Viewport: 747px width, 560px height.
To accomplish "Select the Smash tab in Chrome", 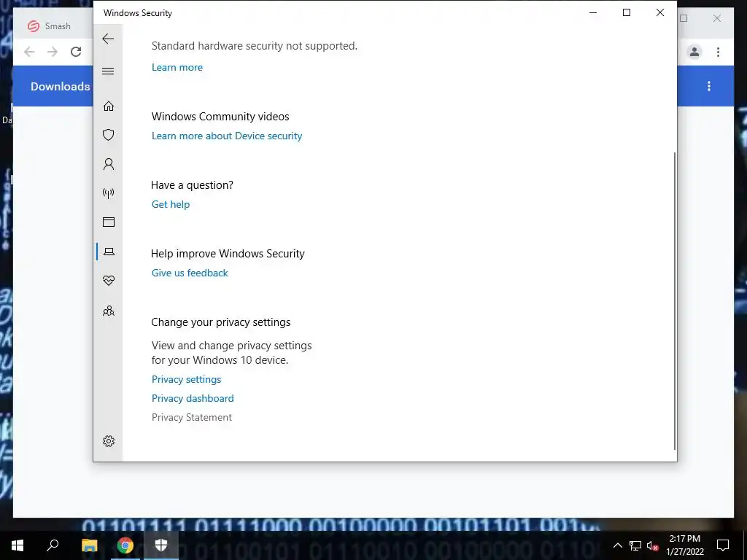I will 53,26.
